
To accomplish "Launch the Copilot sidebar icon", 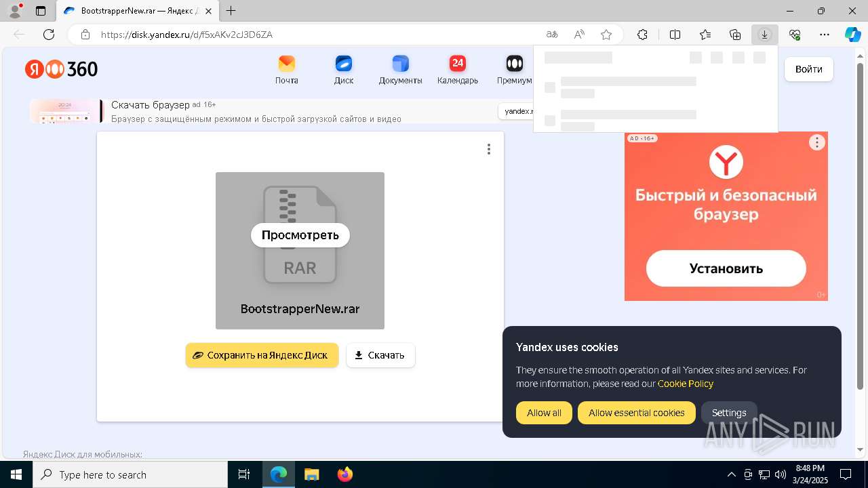I will [x=853, y=35].
